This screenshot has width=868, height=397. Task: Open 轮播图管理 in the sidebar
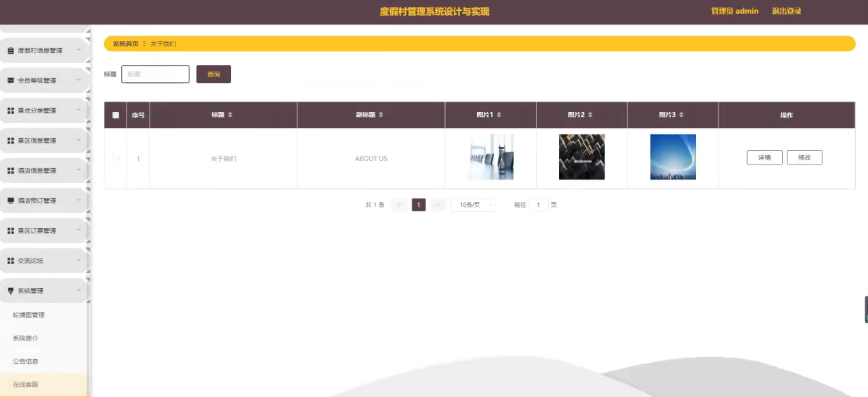(29, 315)
